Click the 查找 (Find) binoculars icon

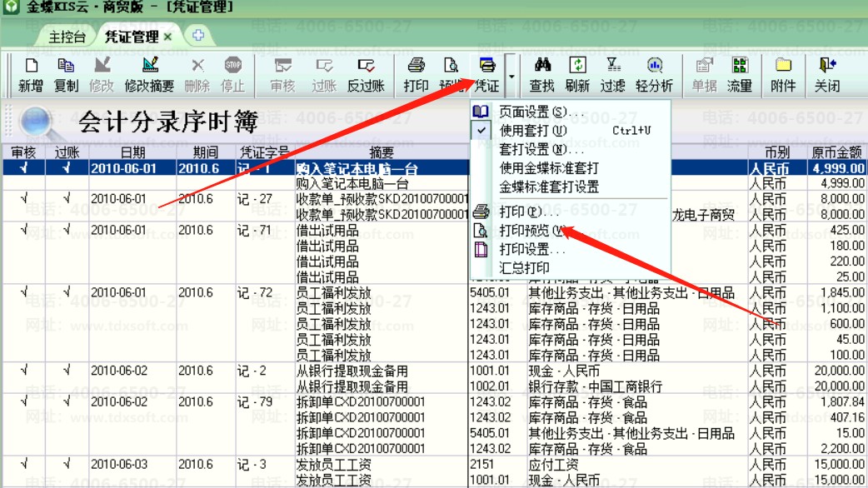click(542, 74)
